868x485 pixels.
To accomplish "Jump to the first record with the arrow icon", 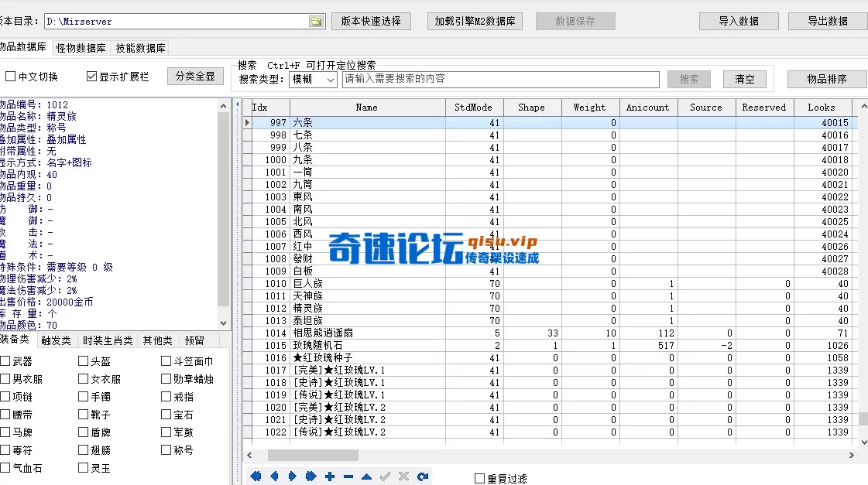I will [256, 476].
